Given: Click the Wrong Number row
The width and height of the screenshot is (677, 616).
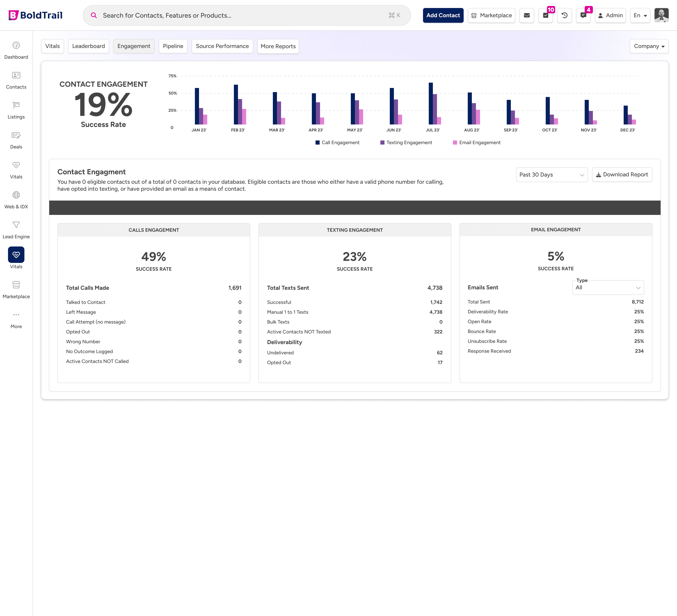Looking at the screenshot, I should point(154,342).
